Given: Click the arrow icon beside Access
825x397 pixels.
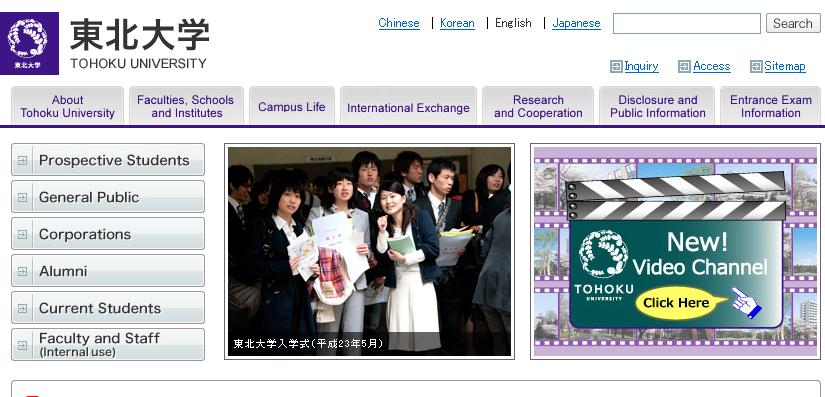Looking at the screenshot, I should [x=684, y=66].
